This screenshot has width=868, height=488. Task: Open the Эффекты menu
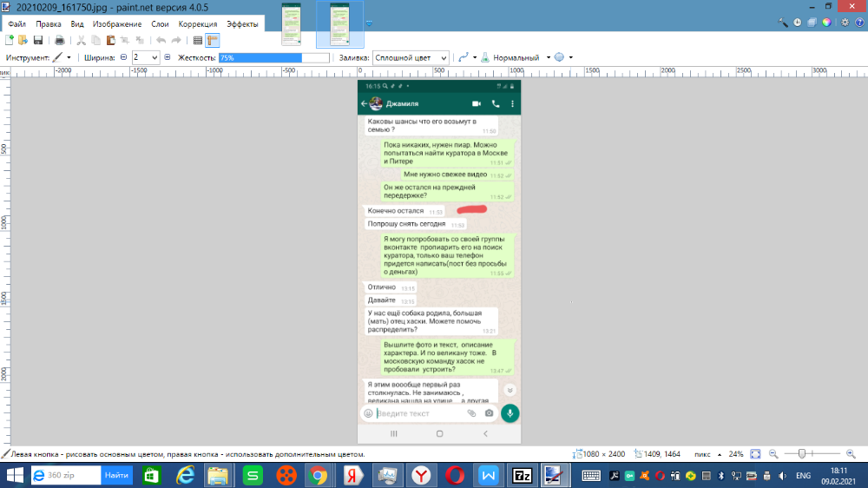pyautogui.click(x=242, y=23)
